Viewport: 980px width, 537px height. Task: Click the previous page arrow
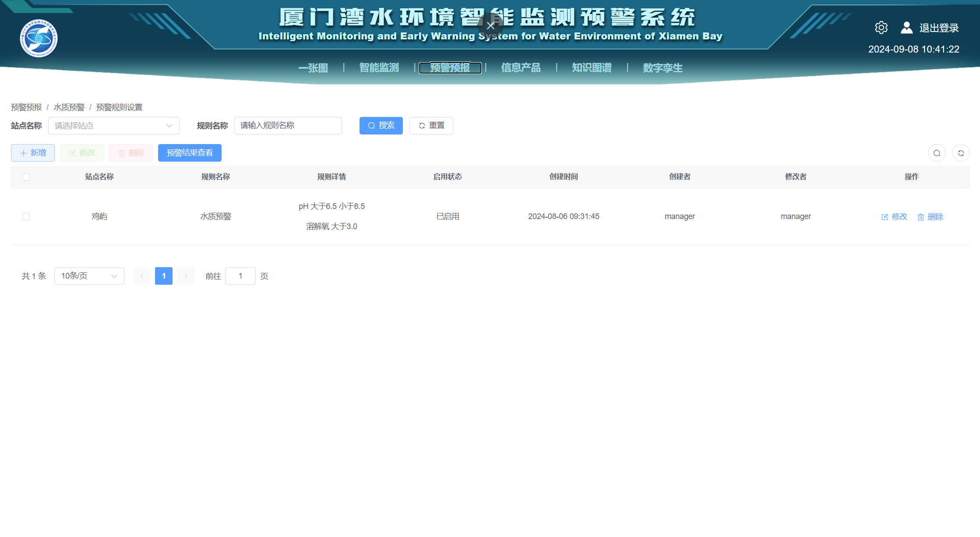(x=142, y=276)
